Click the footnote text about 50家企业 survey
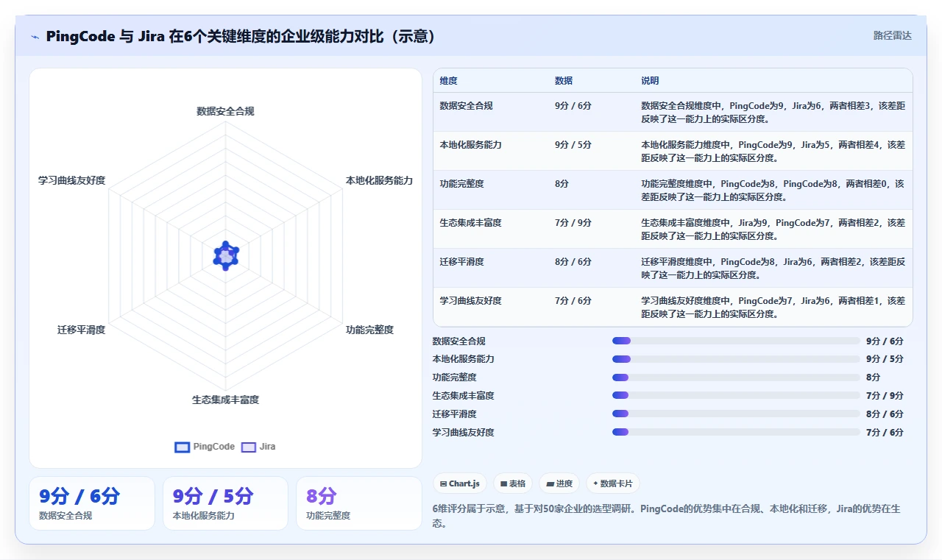 [667, 516]
